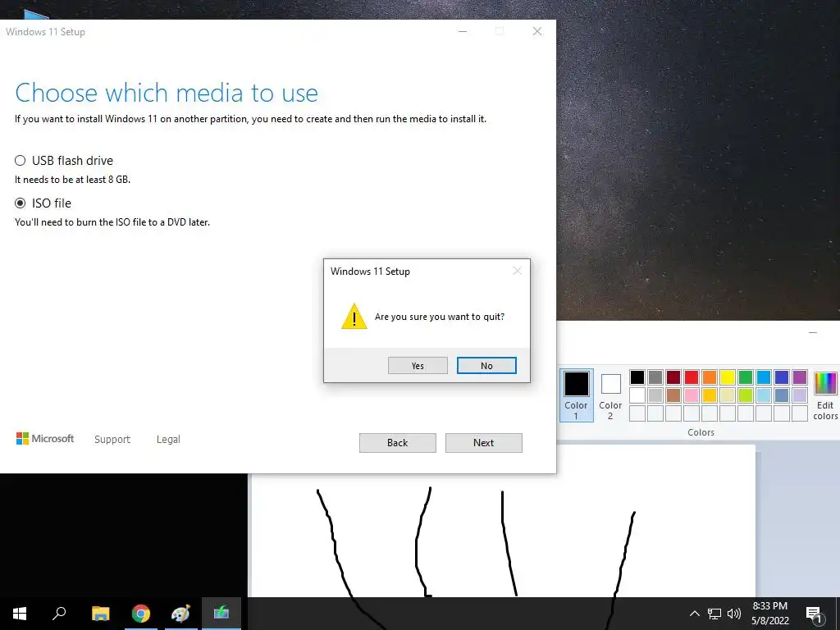Pick the turquoise swatch in top row
The width and height of the screenshot is (840, 630).
coord(764,377)
